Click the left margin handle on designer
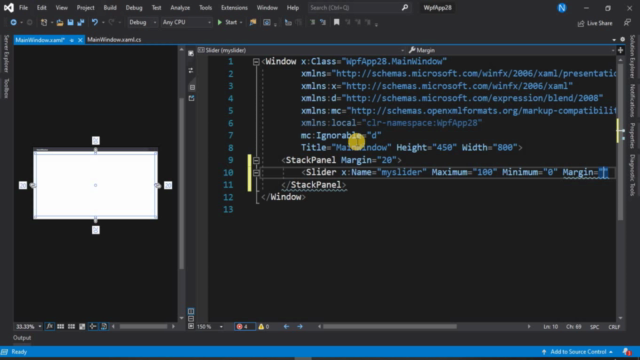 [33, 185]
